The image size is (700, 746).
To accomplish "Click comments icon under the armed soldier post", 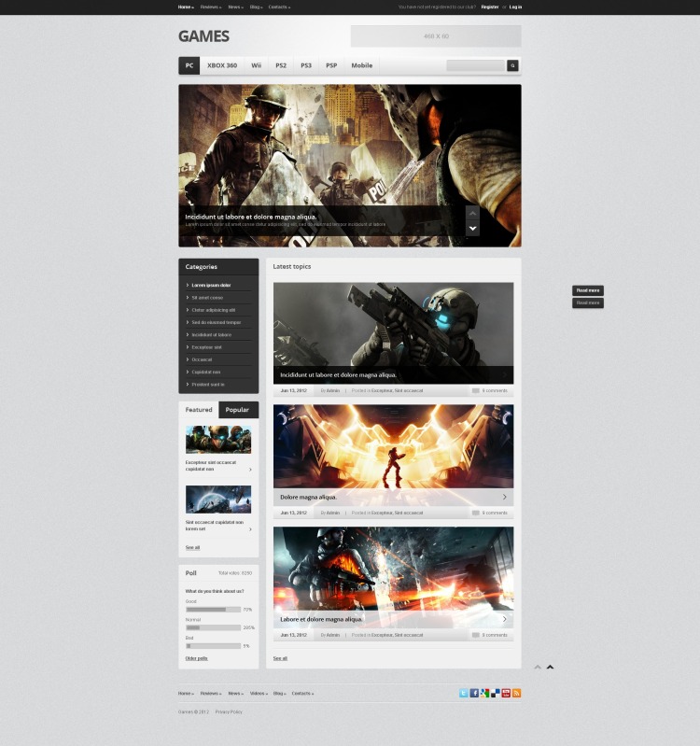I will pos(476,390).
